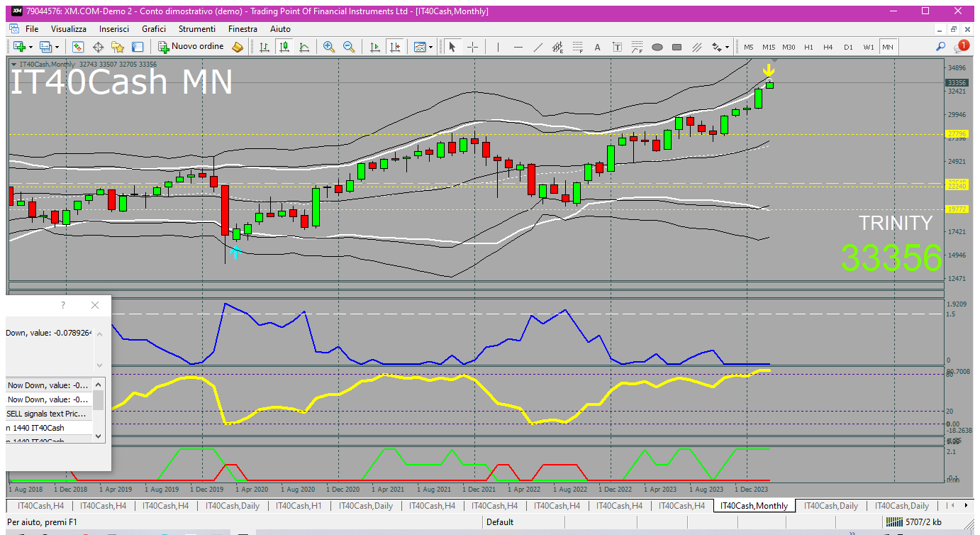Viewport: 980px width, 535px height.
Task: Toggle Chart Shift icon
Action: (395, 47)
